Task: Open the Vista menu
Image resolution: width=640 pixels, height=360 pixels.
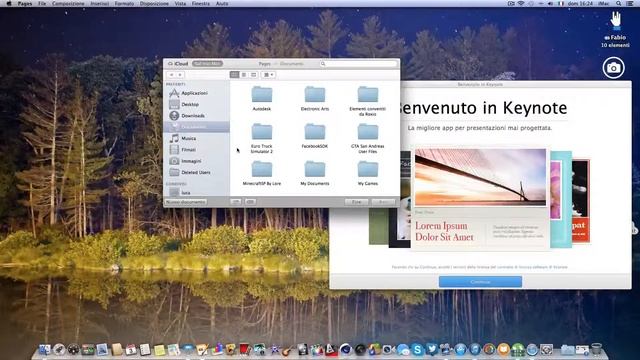Action: pyautogui.click(x=180, y=3)
